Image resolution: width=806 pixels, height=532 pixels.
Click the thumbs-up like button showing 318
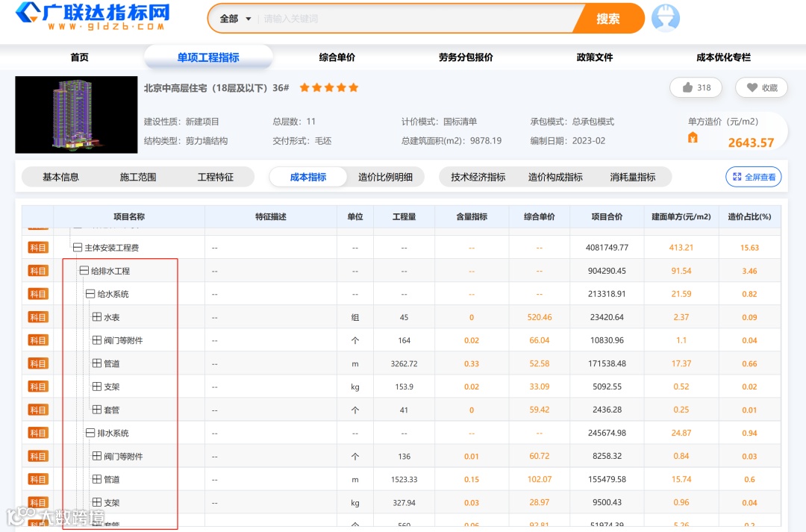(x=696, y=87)
